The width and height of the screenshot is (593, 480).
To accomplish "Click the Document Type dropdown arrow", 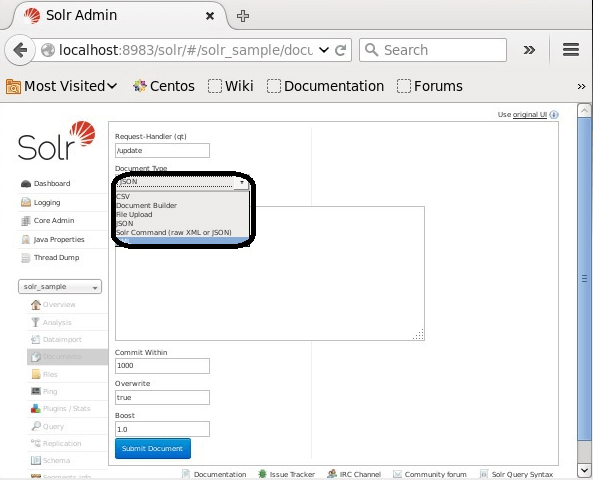I will (241, 182).
